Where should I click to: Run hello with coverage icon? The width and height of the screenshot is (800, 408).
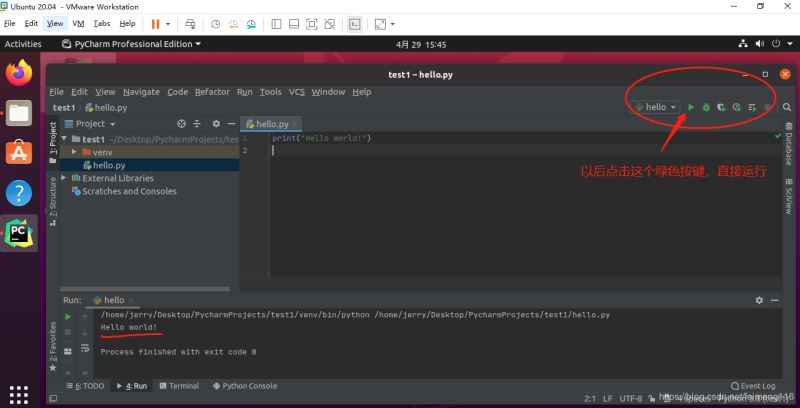(x=721, y=107)
